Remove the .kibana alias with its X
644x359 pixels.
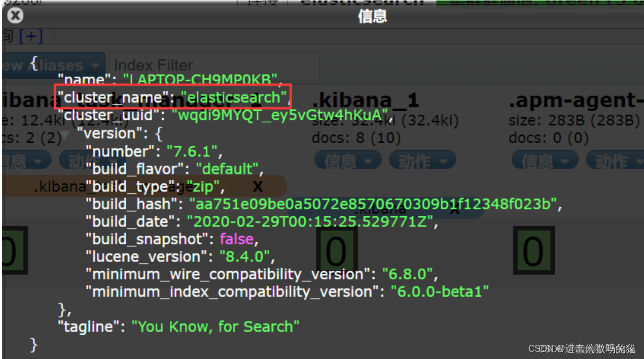[454, 209]
